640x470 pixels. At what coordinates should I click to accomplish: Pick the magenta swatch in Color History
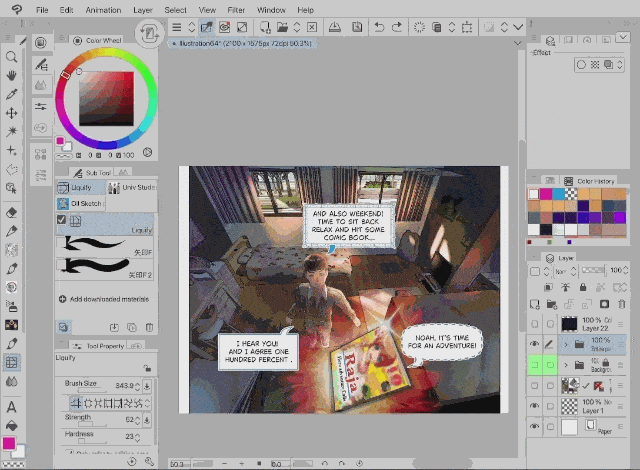click(546, 194)
